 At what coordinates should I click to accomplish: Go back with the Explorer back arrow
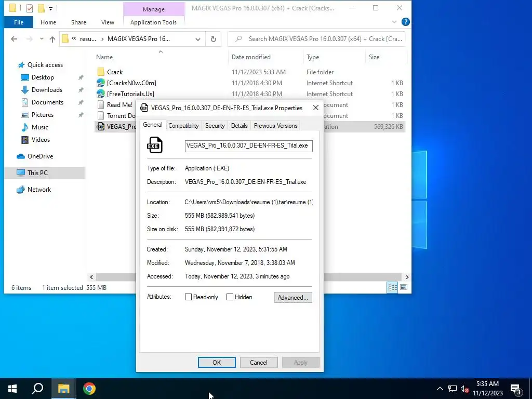pos(14,39)
